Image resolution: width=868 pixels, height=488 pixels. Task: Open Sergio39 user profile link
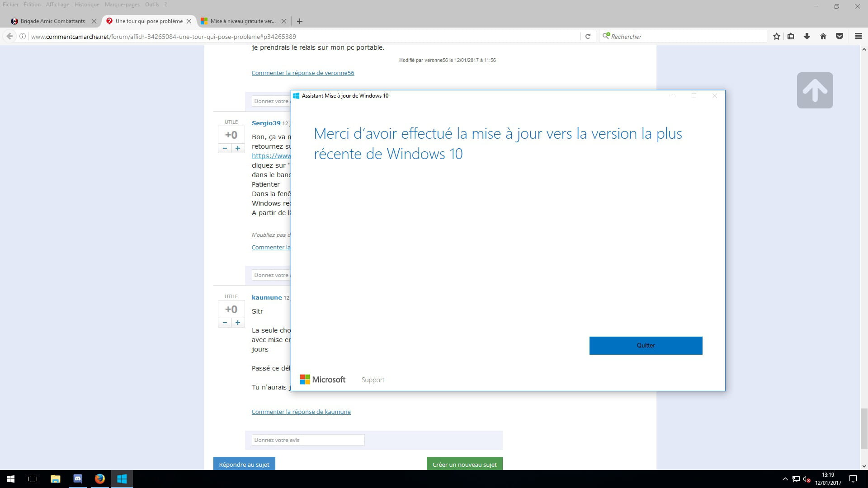tap(266, 123)
